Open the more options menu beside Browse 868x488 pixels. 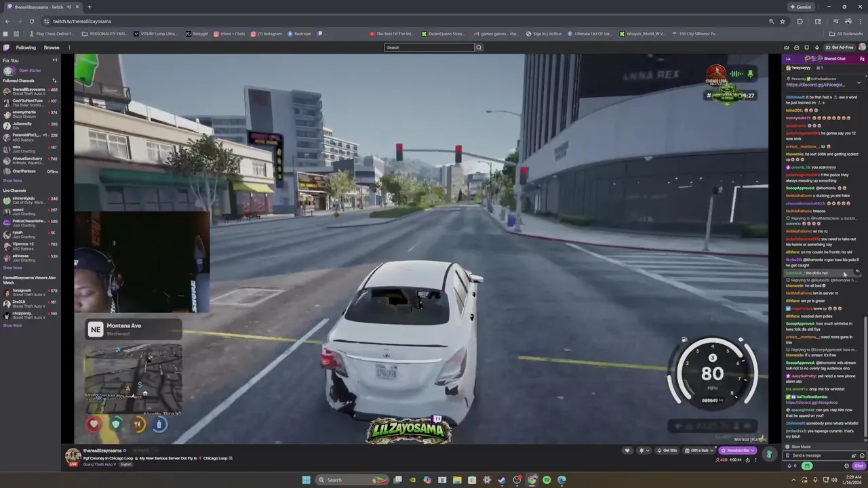(68, 47)
